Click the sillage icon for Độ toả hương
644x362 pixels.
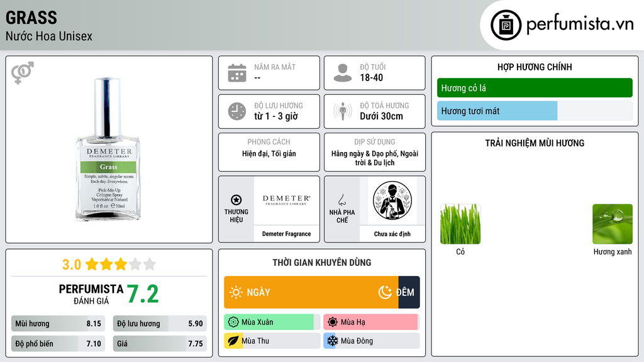tap(343, 111)
